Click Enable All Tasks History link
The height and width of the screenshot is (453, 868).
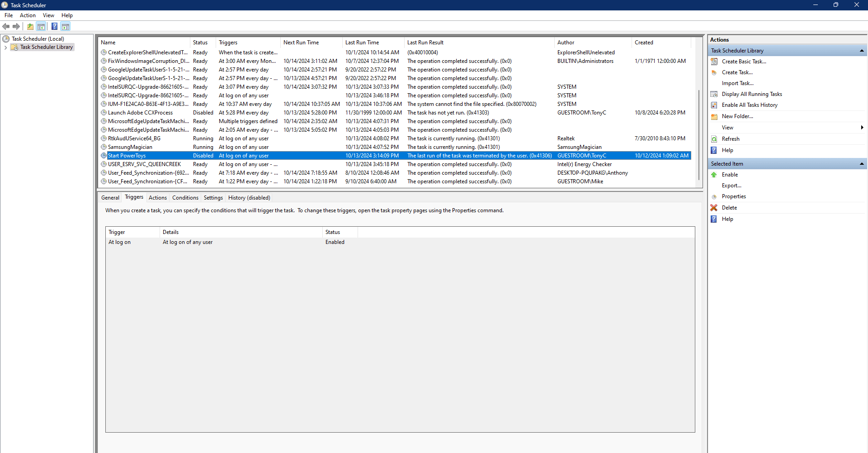(750, 105)
